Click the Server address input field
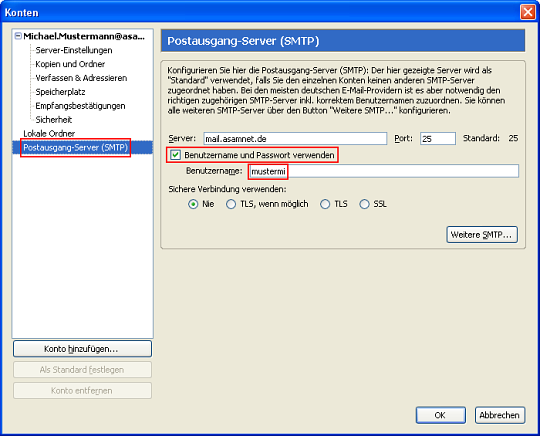 click(295, 138)
